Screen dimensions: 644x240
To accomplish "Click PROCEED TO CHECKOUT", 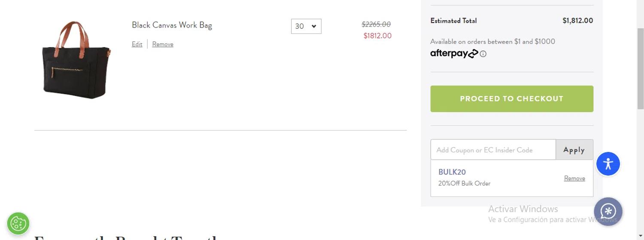I will click(512, 99).
